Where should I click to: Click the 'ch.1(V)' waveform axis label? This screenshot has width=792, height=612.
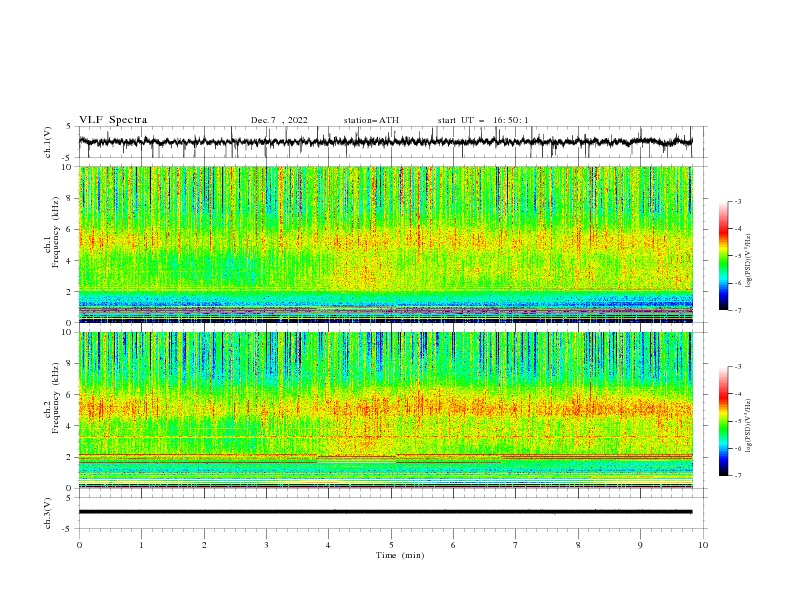(x=48, y=142)
